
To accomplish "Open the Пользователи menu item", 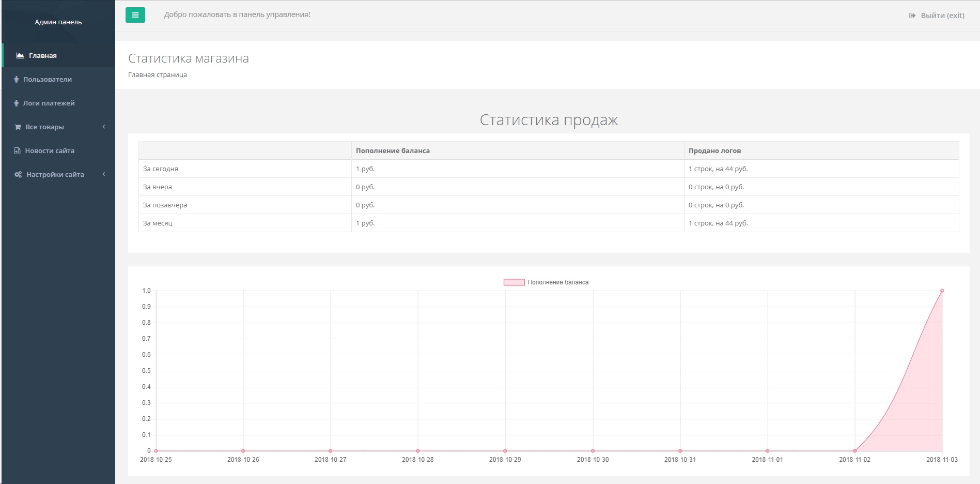I will tap(48, 79).
